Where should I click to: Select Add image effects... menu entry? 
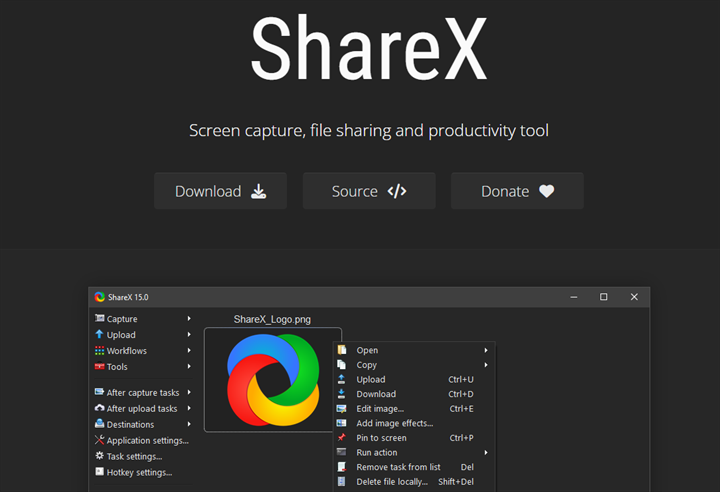394,423
